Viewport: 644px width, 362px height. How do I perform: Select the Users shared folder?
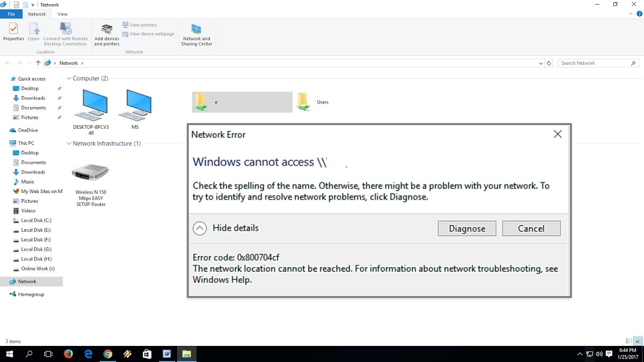coord(312,102)
